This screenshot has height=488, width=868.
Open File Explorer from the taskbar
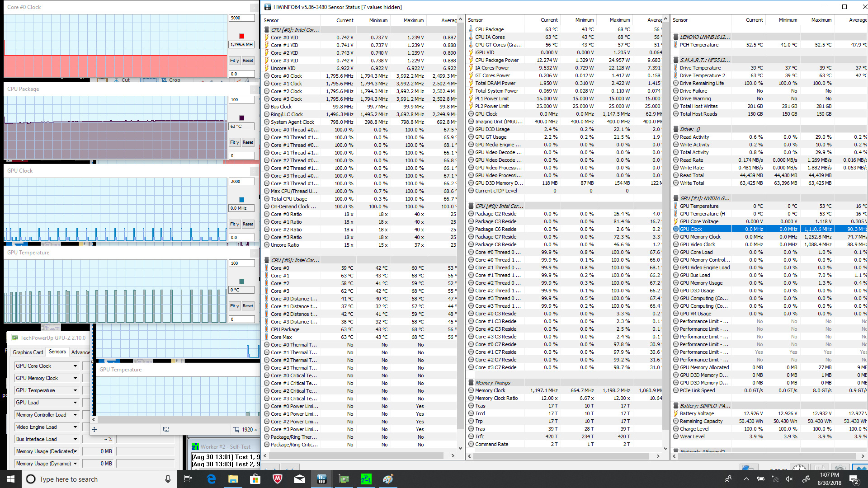point(233,479)
